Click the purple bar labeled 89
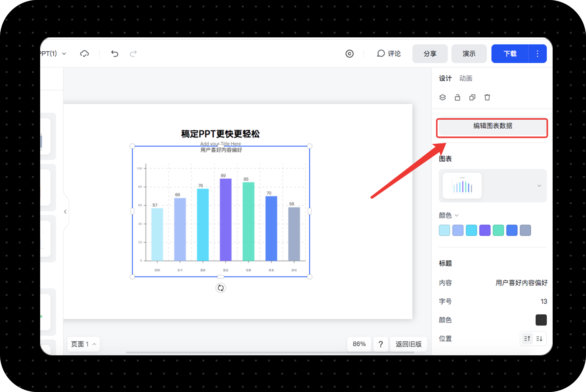This screenshot has width=586, height=392. pos(225,220)
